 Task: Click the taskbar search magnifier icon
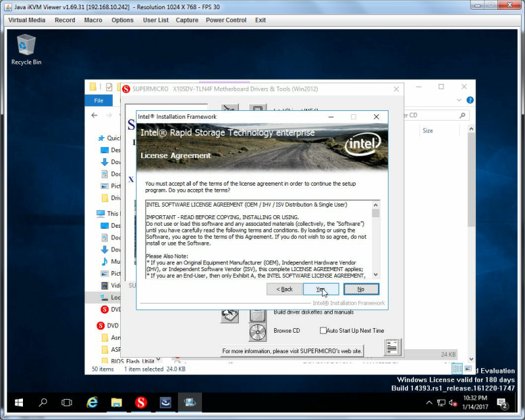(x=43, y=402)
